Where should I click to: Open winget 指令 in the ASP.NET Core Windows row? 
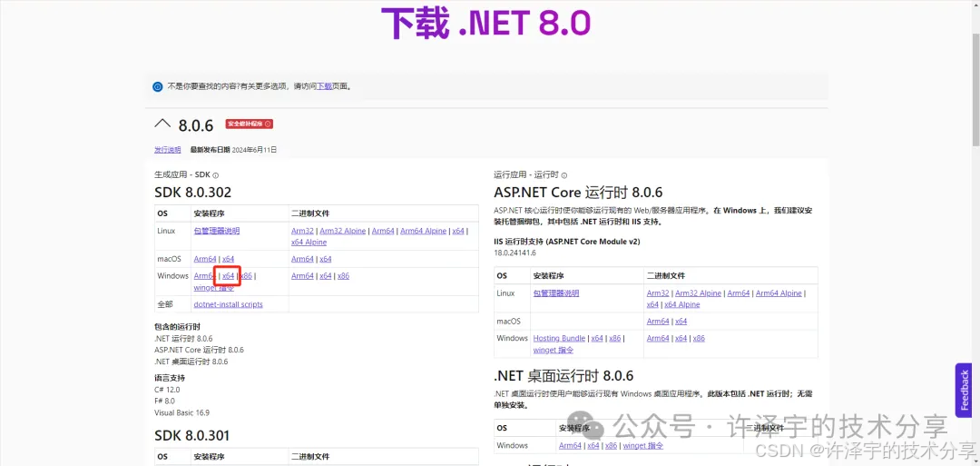554,351
